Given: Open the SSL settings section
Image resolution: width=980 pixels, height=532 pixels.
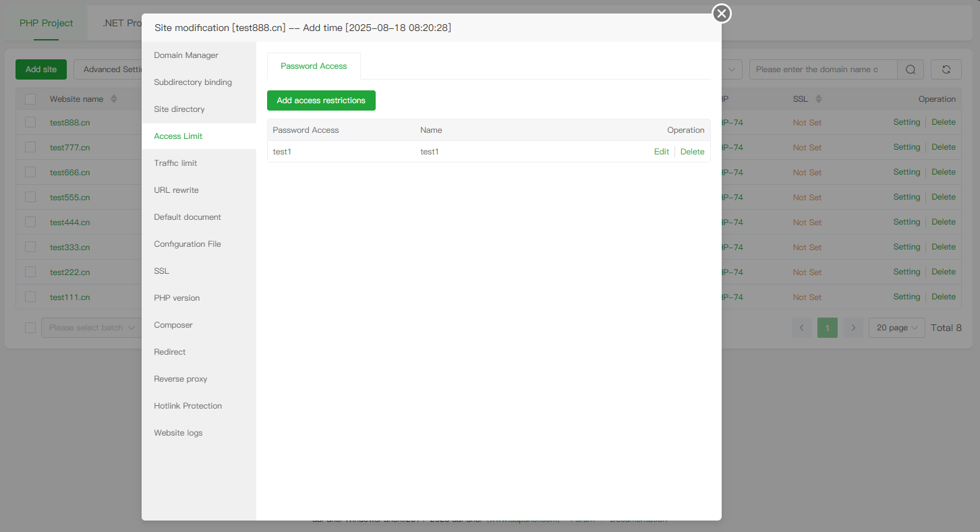Looking at the screenshot, I should pos(162,271).
